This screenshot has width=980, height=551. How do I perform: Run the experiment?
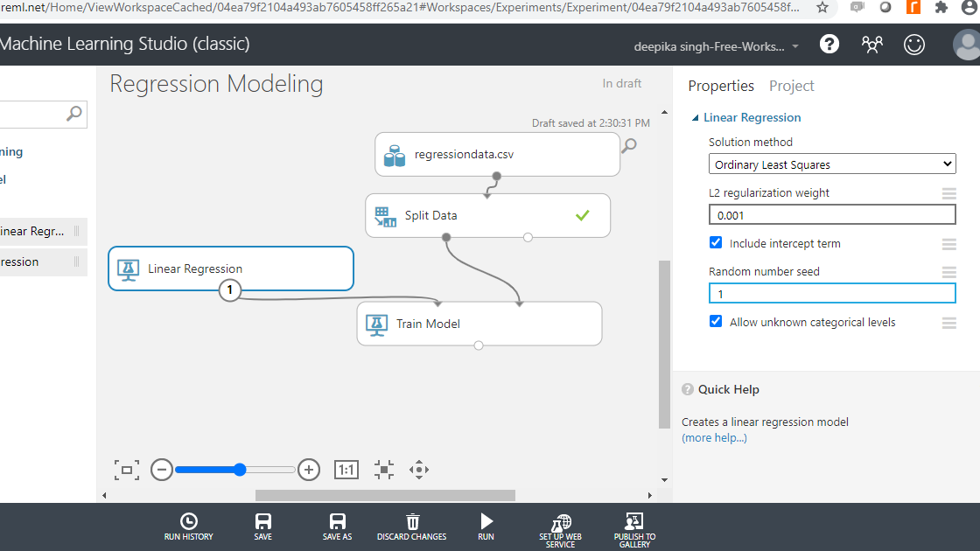[486, 527]
